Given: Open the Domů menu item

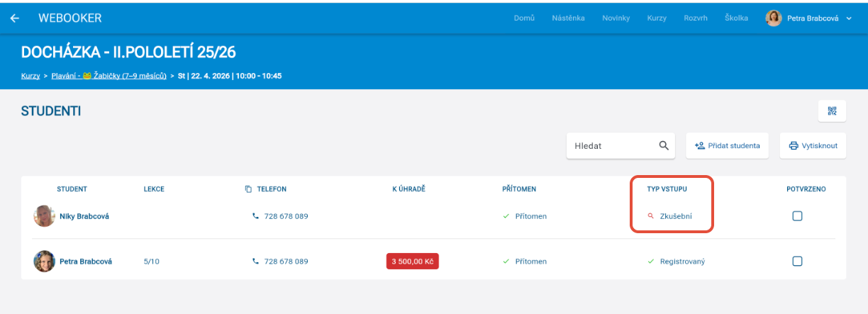Looking at the screenshot, I should point(524,18).
